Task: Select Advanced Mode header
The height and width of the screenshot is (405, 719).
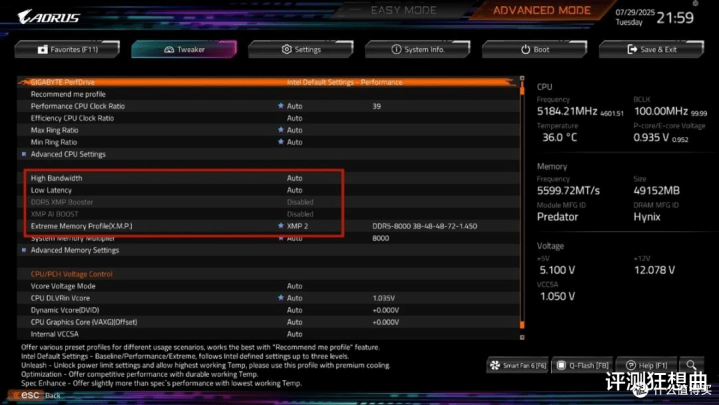Action: point(542,10)
